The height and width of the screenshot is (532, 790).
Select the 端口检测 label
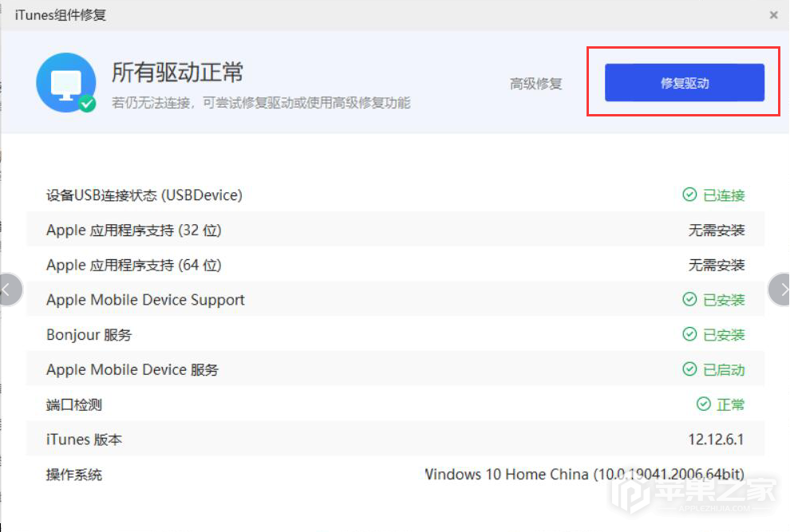coord(74,404)
